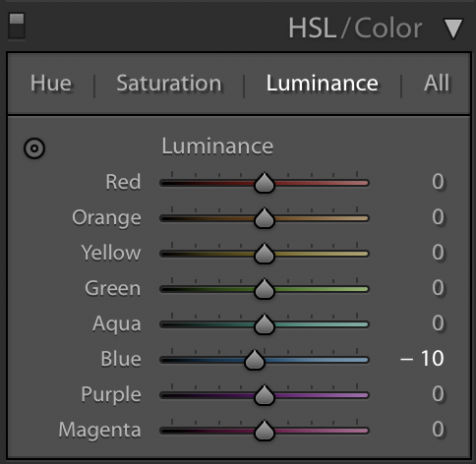Click the Magenta slider label

(x=99, y=431)
